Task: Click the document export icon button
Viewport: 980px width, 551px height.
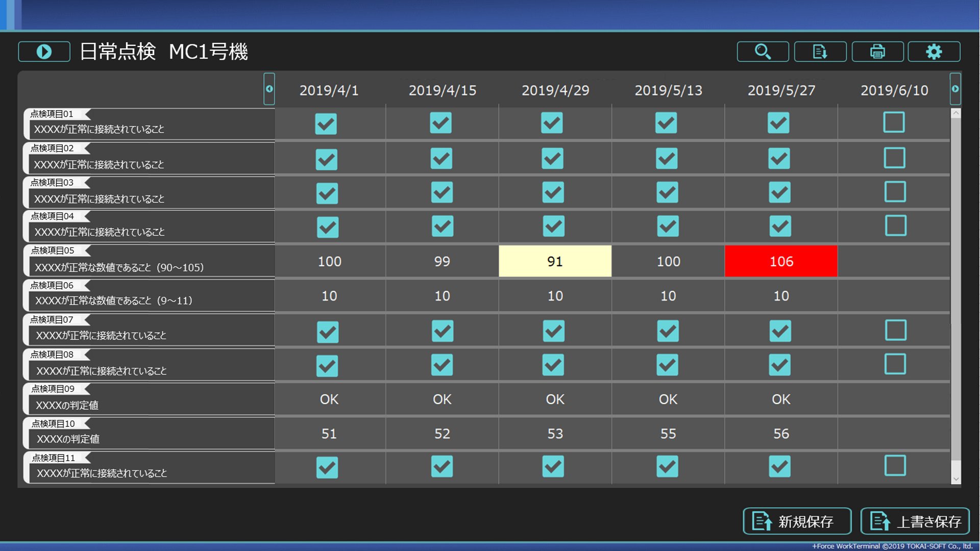Action: tap(820, 52)
